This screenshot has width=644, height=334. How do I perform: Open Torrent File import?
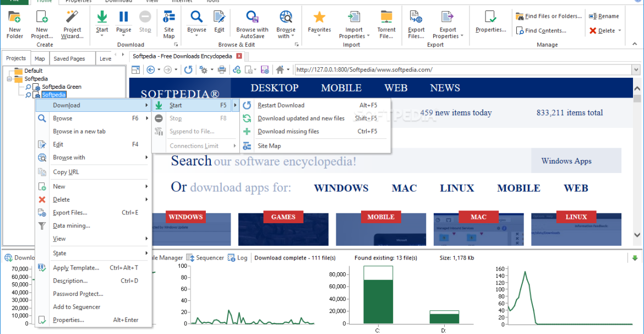(386, 24)
